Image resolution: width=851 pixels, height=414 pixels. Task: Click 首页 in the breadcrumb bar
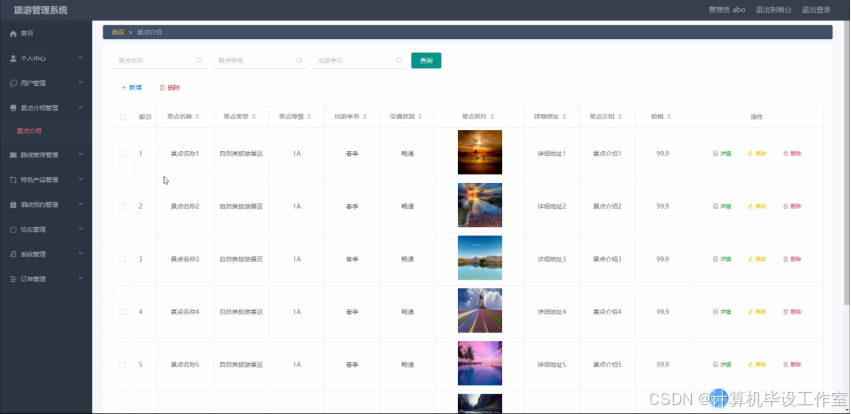[118, 32]
